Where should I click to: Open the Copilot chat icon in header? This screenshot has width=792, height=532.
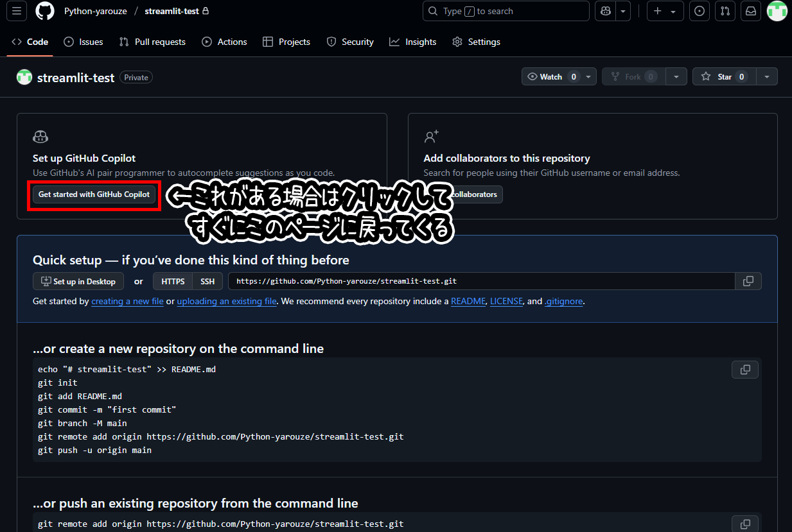tap(605, 11)
